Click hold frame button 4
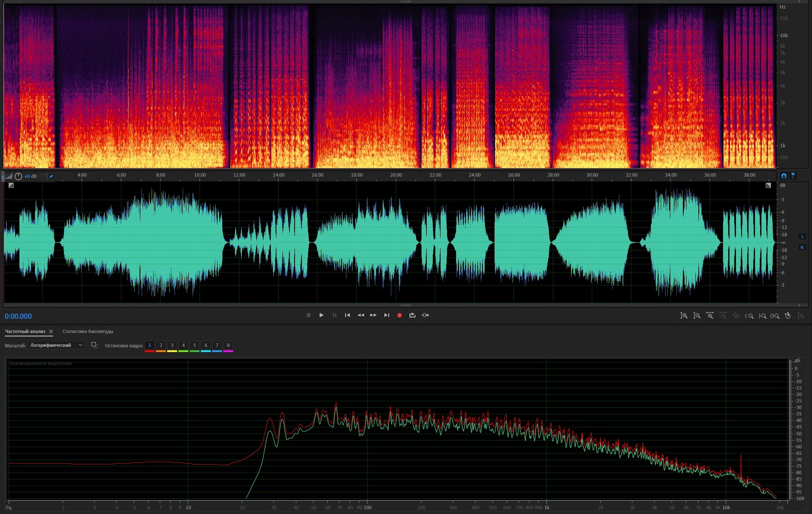The width and height of the screenshot is (812, 514). click(183, 345)
